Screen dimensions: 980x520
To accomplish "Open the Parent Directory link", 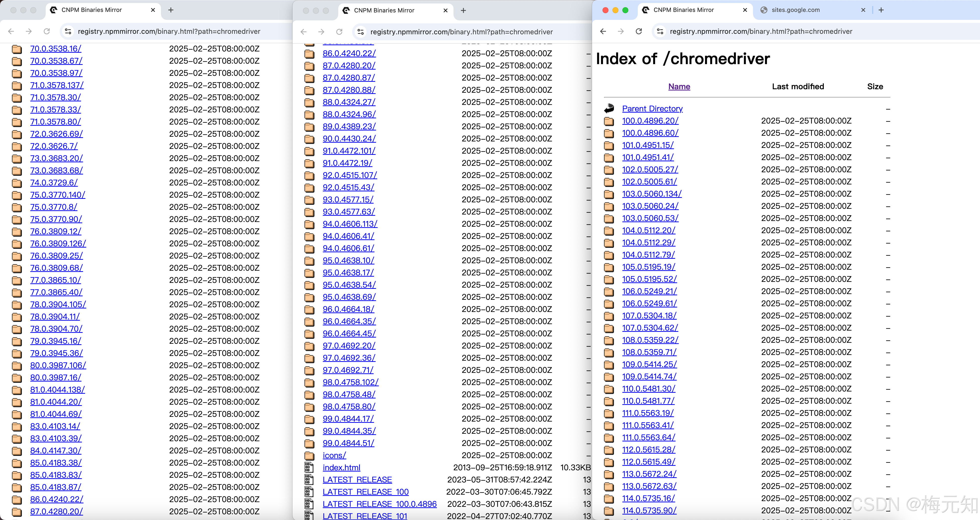I will coord(652,108).
